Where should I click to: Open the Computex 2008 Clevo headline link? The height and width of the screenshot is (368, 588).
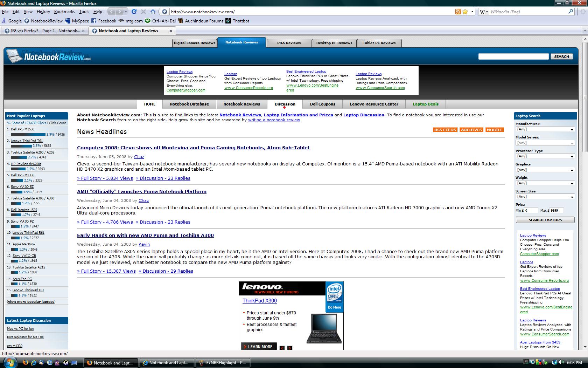point(193,148)
